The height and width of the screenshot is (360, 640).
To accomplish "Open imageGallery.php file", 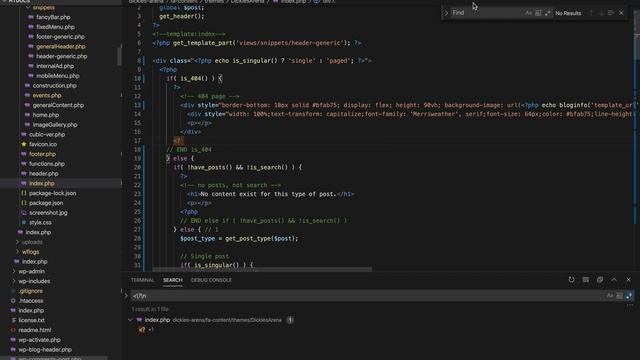I will tap(55, 125).
